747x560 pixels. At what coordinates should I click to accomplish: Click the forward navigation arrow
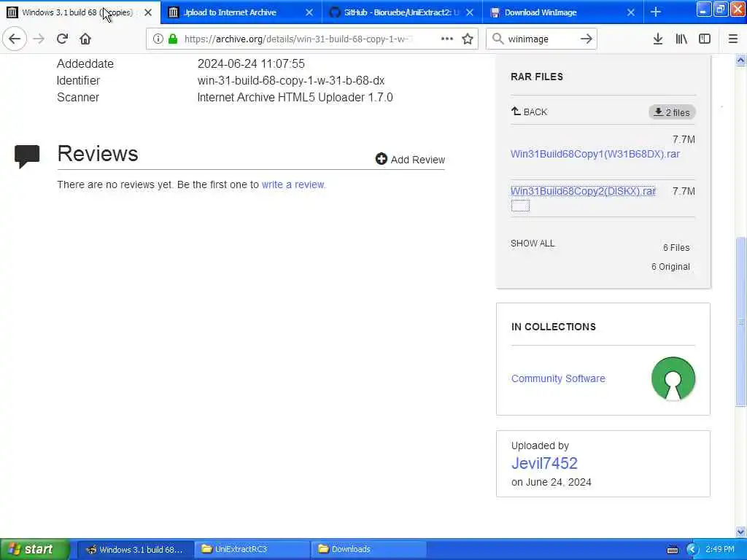pos(39,39)
